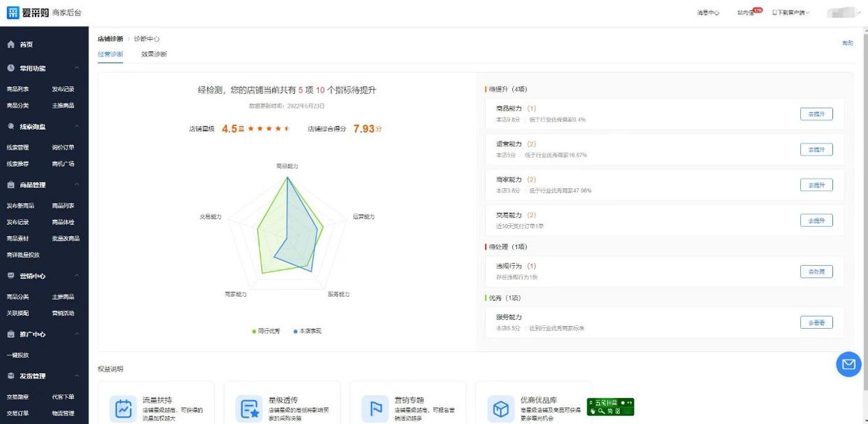Collapse the 商品管理 sidebar section
The height and width of the screenshot is (424, 868).
pos(76,185)
